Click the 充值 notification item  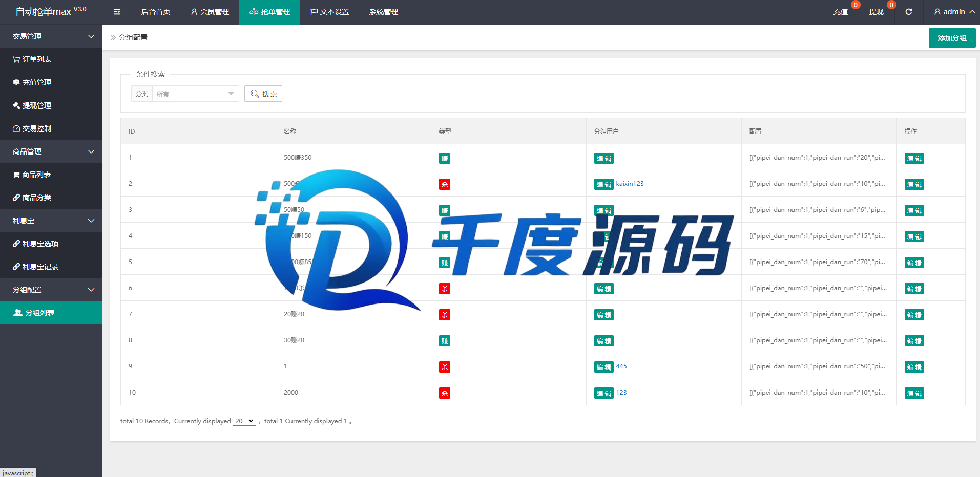click(840, 12)
